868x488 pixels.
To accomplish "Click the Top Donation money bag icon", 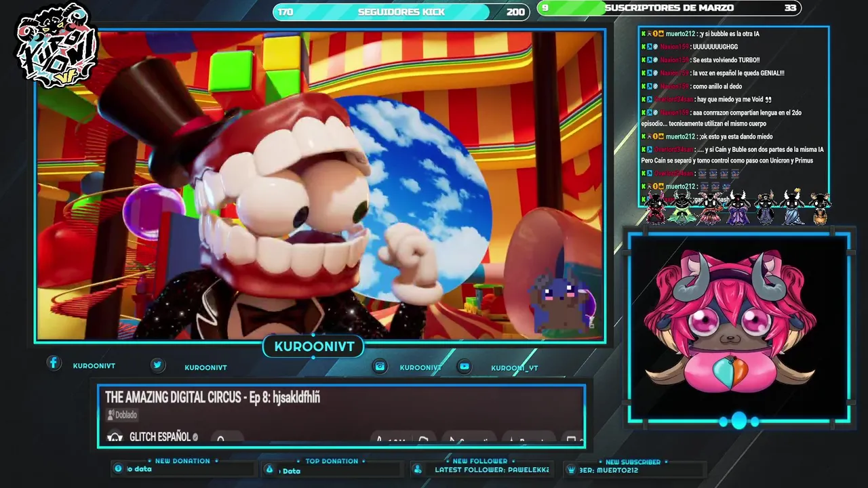I will click(x=269, y=469).
